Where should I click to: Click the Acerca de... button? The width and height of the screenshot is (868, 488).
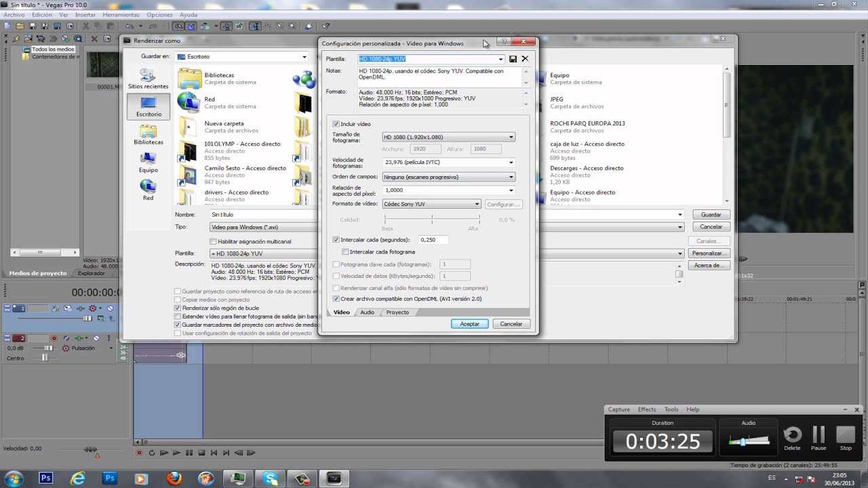708,266
